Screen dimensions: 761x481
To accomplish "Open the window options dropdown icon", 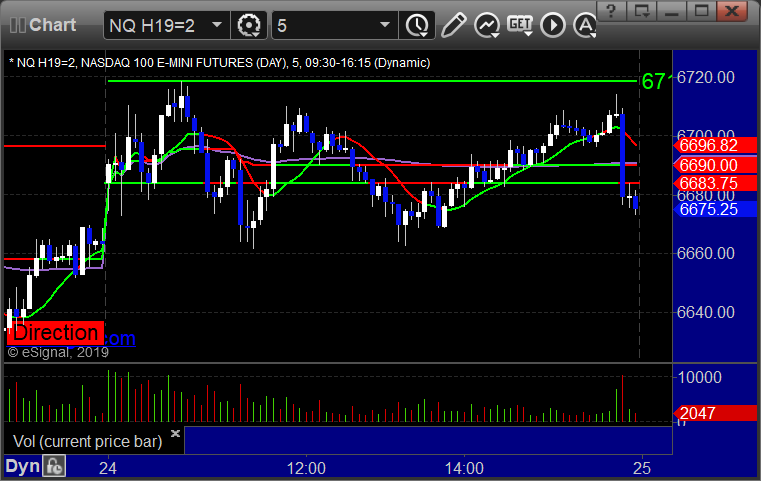I will 642,11.
